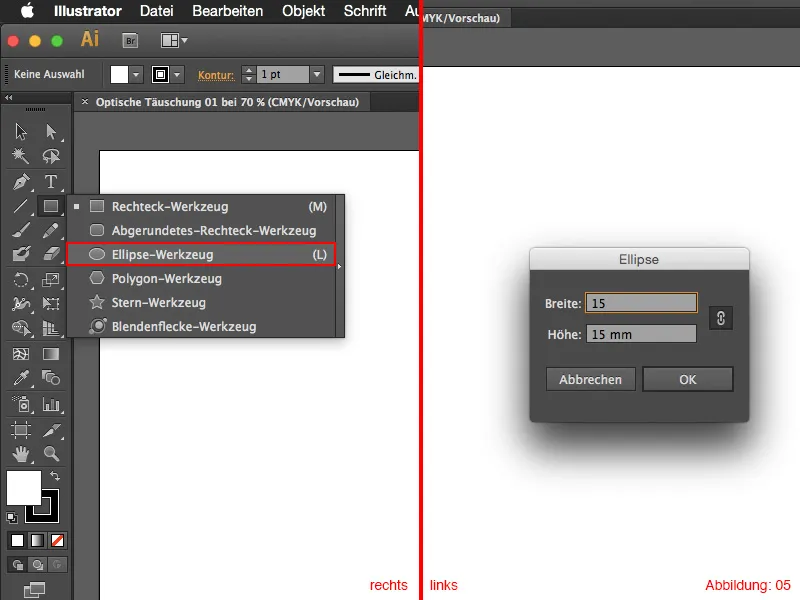Select the Gradient tool
The image size is (800, 600).
[51, 354]
